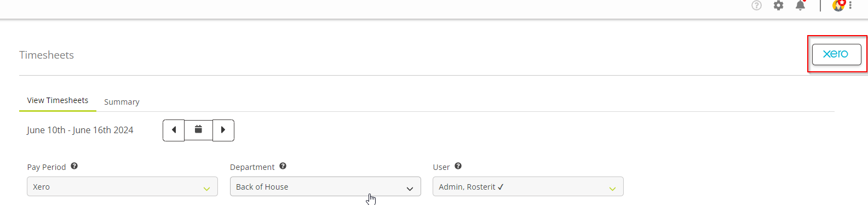Expand the Department Back of House dropdown
This screenshot has height=205, width=868.
(x=325, y=186)
